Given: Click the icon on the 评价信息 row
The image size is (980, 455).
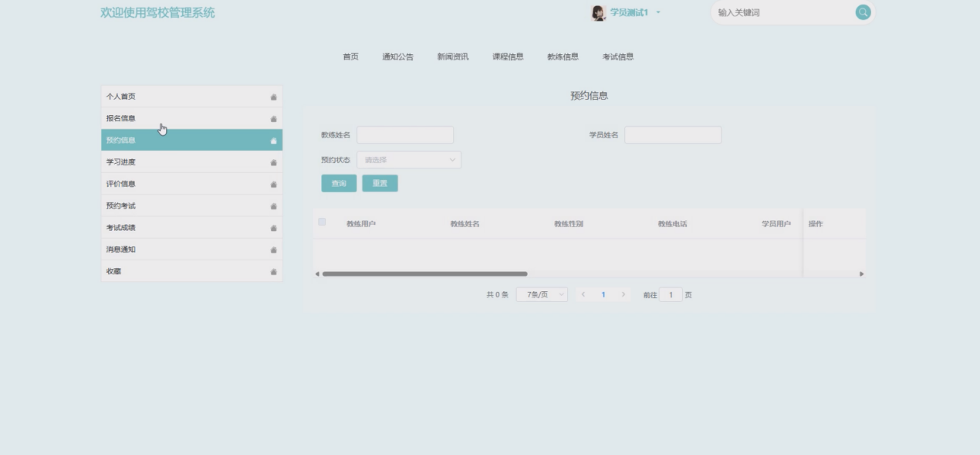Looking at the screenshot, I should tap(273, 184).
